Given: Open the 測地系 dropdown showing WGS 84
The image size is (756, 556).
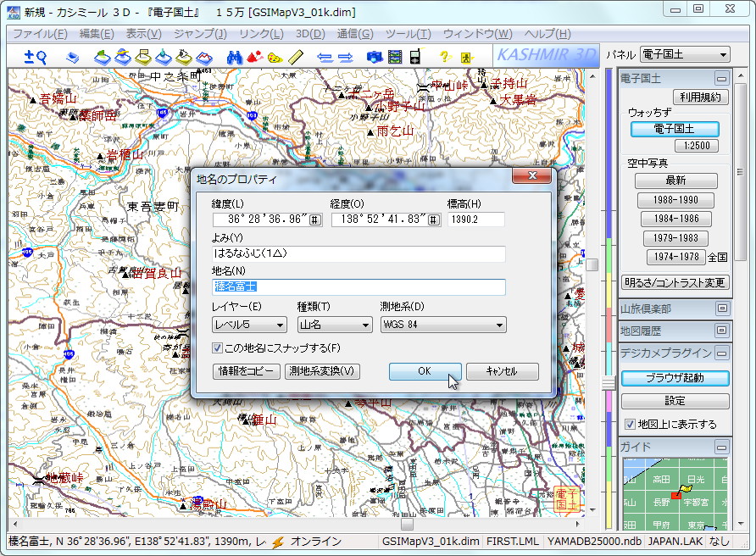Looking at the screenshot, I should click(443, 325).
